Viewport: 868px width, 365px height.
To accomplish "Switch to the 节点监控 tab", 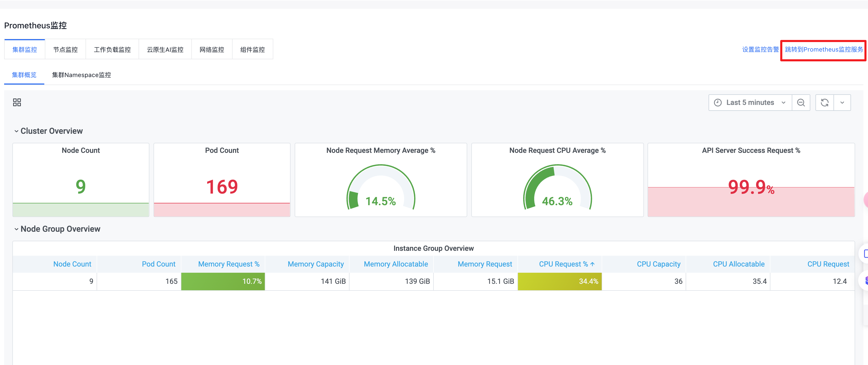I will (65, 49).
